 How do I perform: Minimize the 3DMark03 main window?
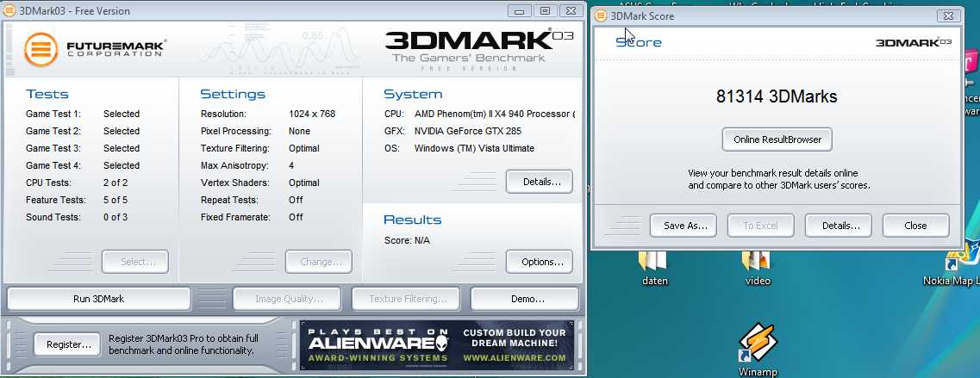[520, 10]
